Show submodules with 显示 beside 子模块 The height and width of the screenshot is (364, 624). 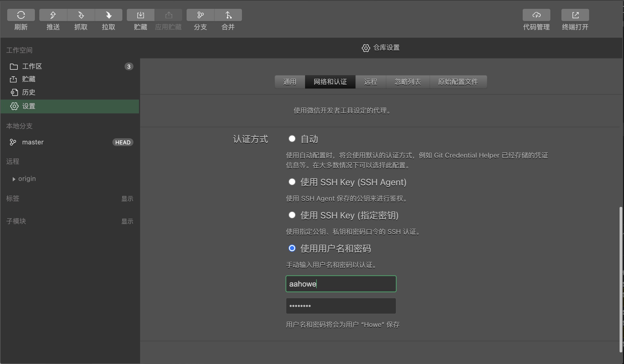[127, 221]
